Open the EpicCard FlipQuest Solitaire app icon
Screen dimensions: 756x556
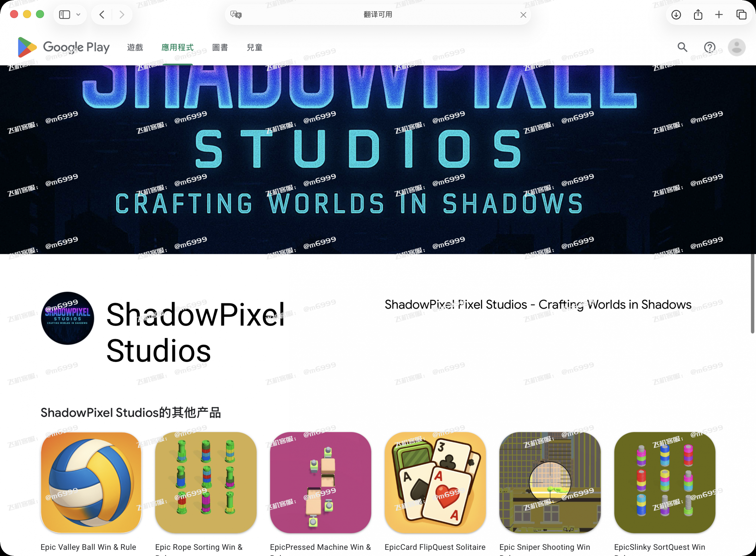pos(435,483)
